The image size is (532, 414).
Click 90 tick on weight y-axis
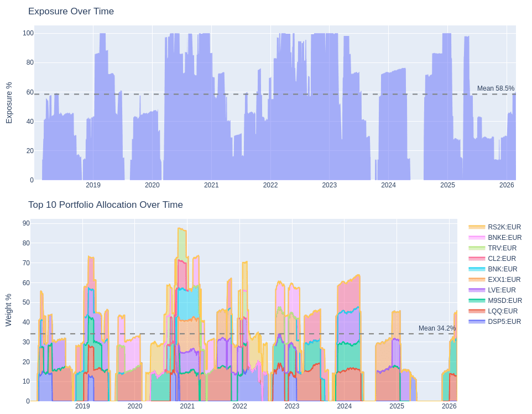26,223
